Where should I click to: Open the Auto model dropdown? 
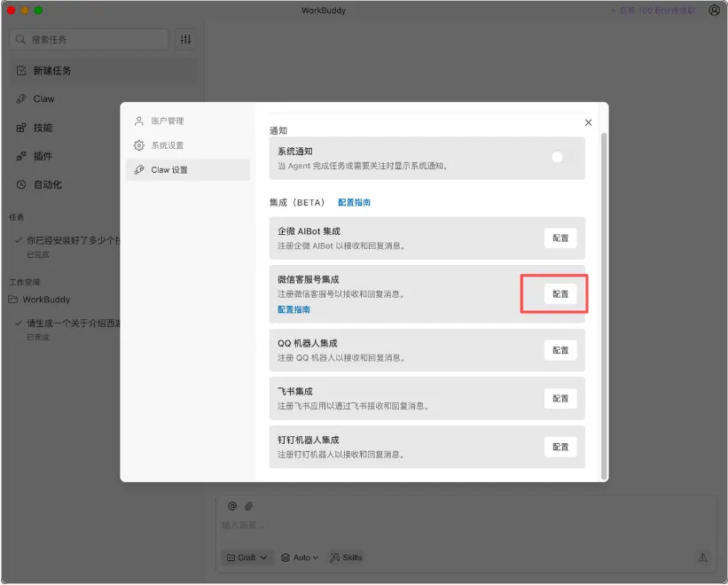(300, 558)
